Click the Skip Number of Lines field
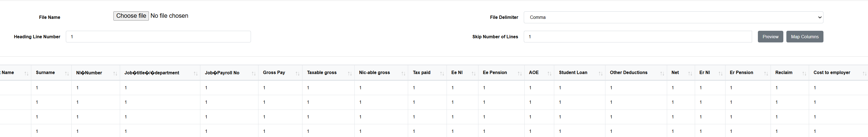The height and width of the screenshot is (137, 868). (x=637, y=37)
